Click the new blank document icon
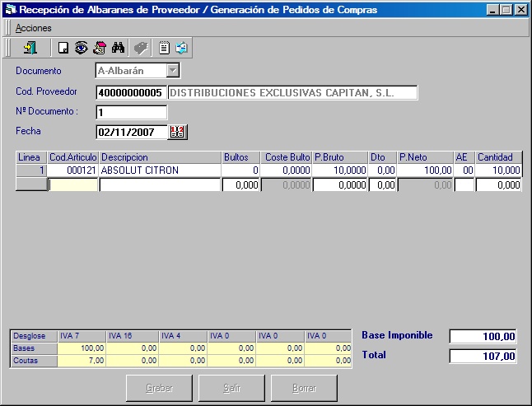532x406 pixels. point(63,48)
